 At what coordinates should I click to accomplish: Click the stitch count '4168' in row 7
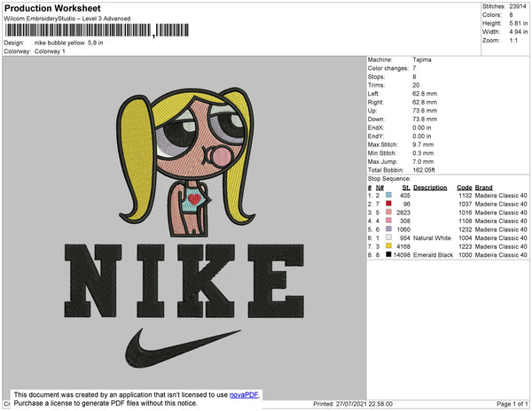403,246
